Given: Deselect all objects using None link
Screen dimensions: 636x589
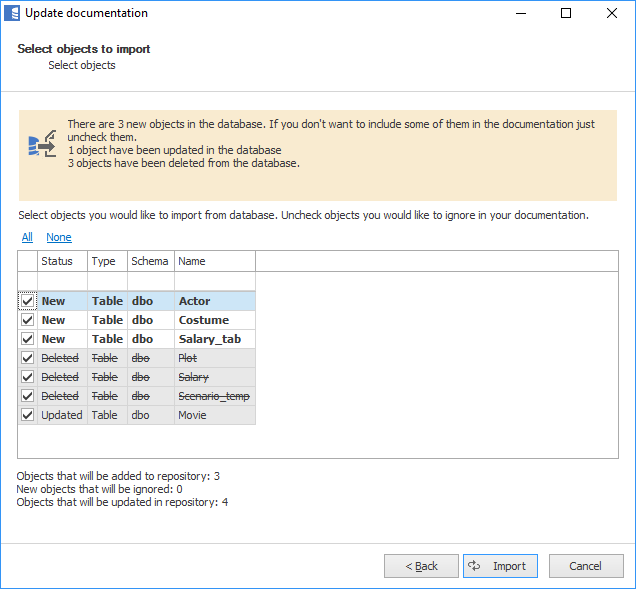Looking at the screenshot, I should tap(59, 238).
